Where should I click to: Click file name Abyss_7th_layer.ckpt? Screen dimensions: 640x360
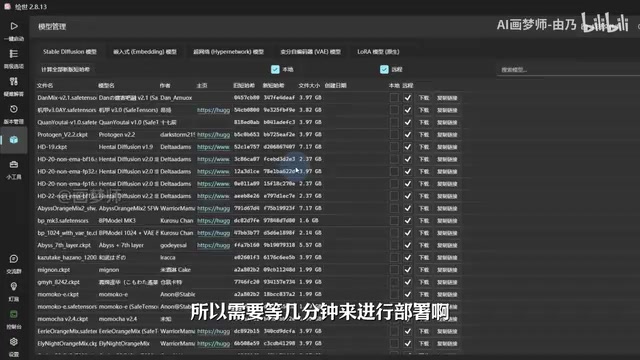pos(64,245)
